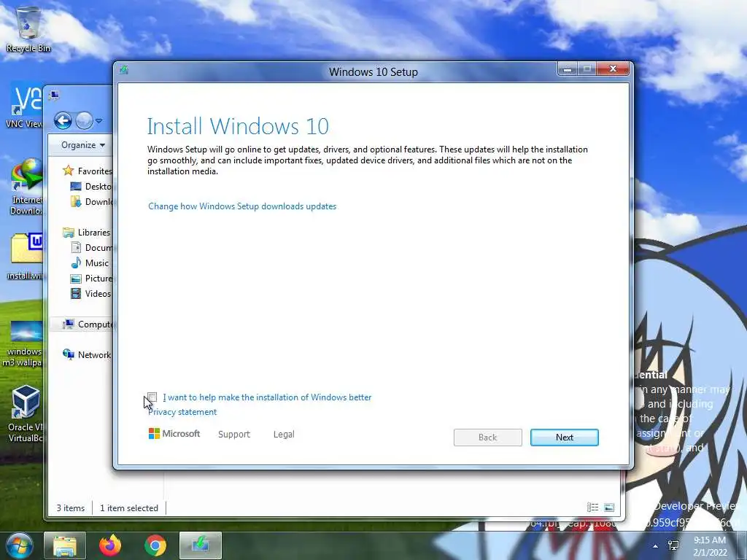The height and width of the screenshot is (560, 747).
Task: Open the Privacy statement link
Action: point(182,412)
